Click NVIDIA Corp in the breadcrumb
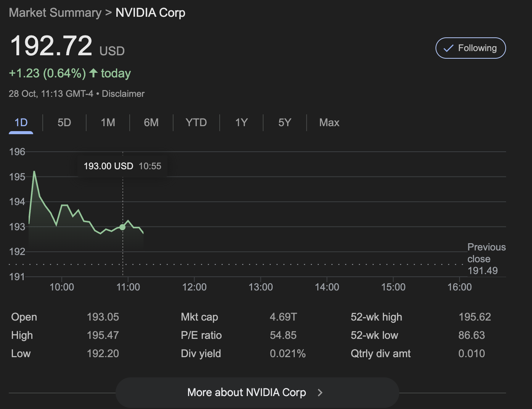Image resolution: width=532 pixels, height=409 pixels. point(150,12)
